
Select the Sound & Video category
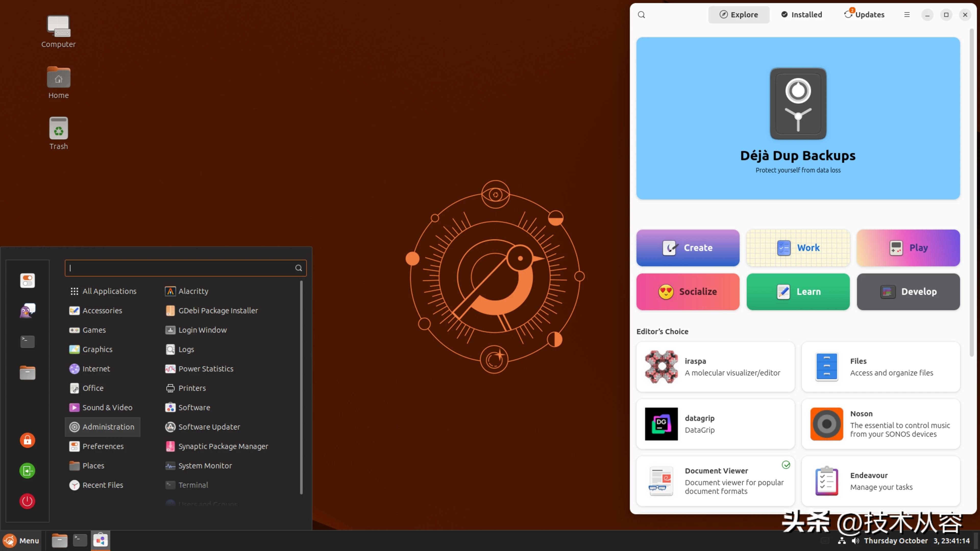(103, 408)
